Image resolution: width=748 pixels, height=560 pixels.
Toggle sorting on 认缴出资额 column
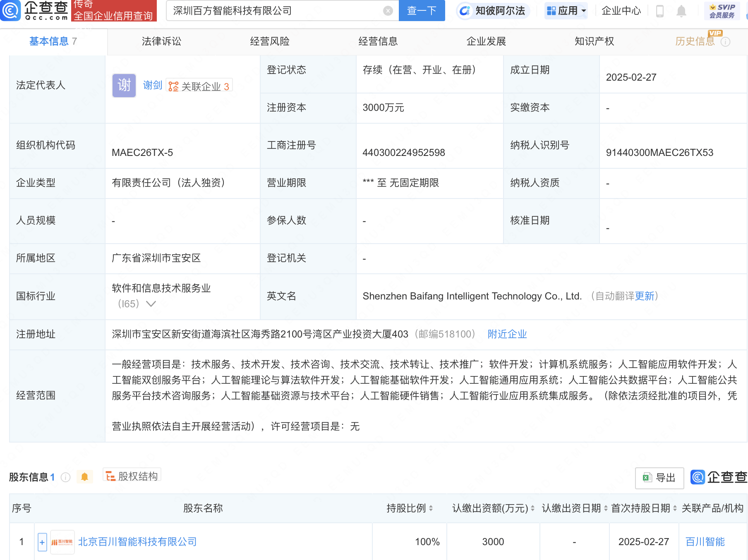532,508
